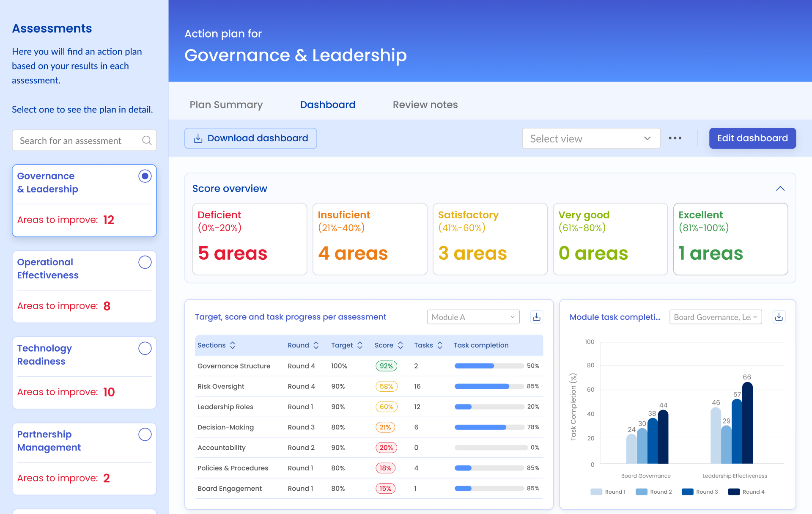Click the Satisfactory 3 areas card

[490, 239]
